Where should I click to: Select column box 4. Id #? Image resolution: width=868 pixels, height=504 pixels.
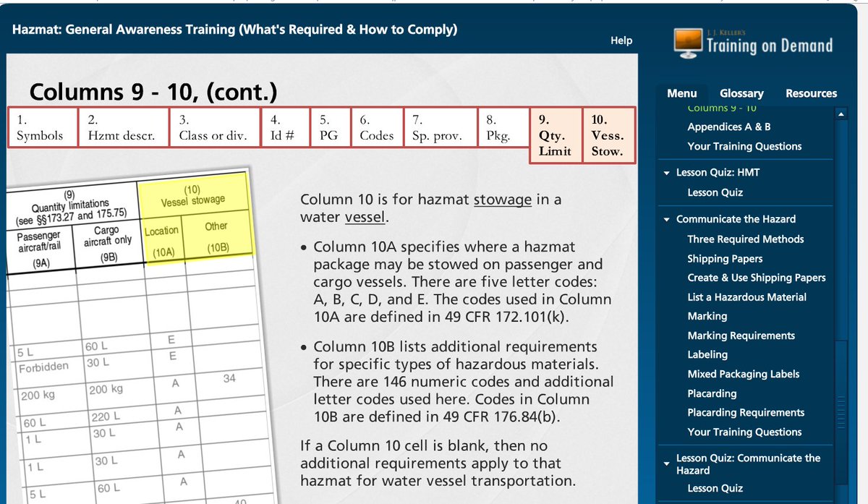(285, 127)
